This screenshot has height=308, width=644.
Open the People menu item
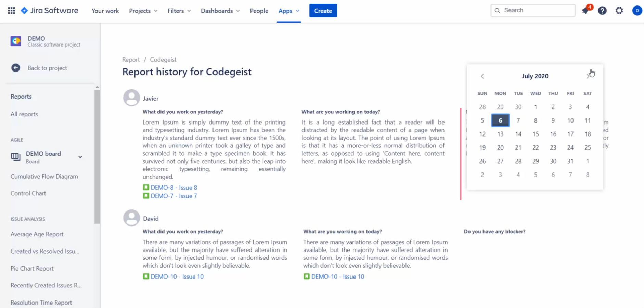[259, 11]
